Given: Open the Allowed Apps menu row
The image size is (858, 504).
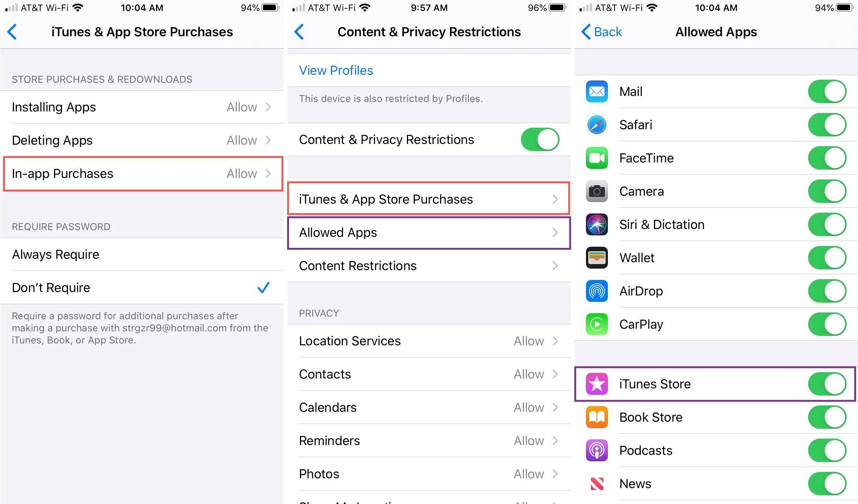Looking at the screenshot, I should coord(429,232).
